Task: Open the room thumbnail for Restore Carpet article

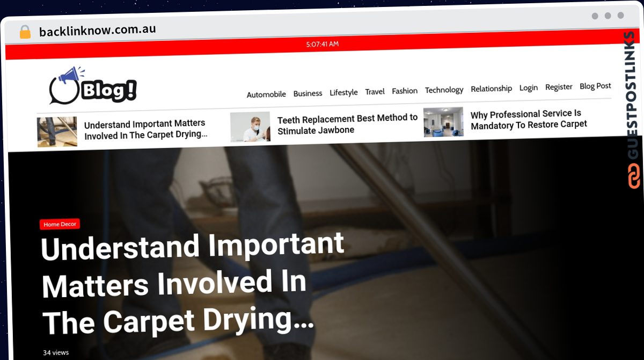Action: coord(443,122)
